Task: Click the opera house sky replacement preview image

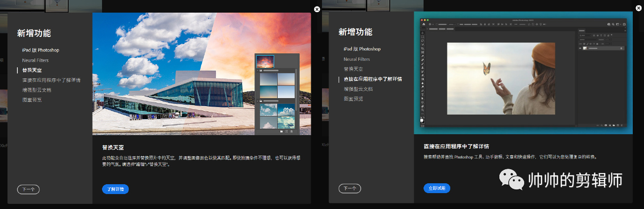Action: (202, 74)
